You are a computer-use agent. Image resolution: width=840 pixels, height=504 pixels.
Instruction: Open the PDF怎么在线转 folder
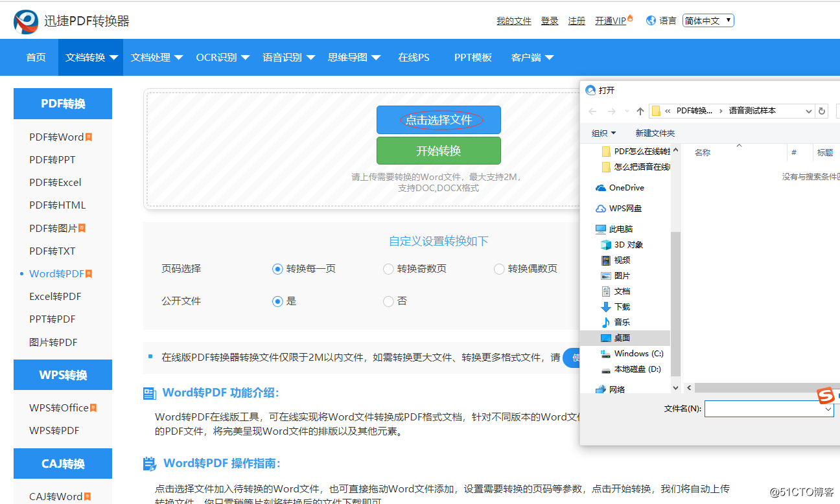pyautogui.click(x=636, y=152)
